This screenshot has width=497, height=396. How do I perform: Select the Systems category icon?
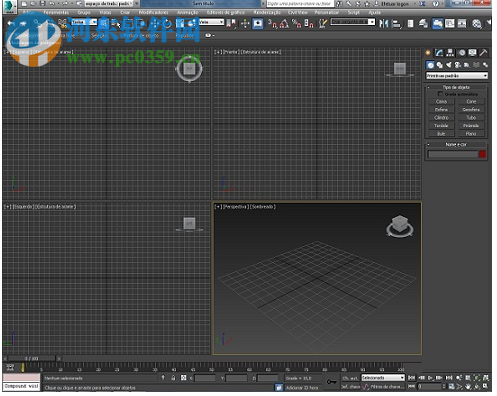[x=485, y=65]
